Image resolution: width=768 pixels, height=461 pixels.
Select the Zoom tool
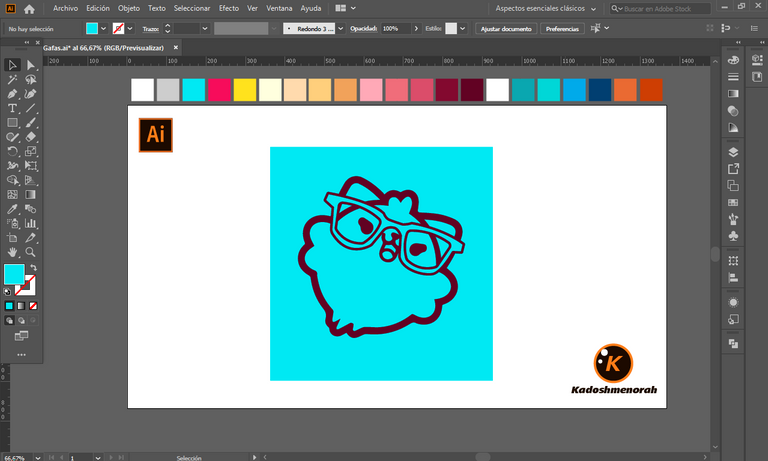[30, 252]
